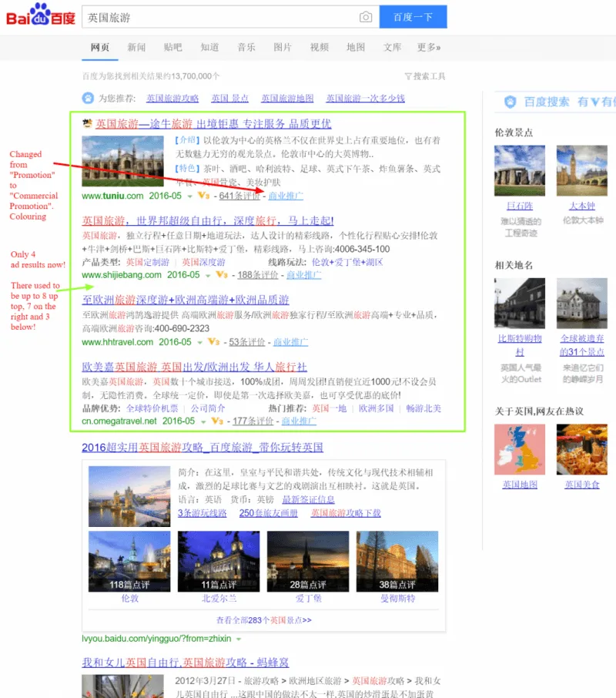Switch to the 图片 tab
This screenshot has width=616, height=698.
point(283,47)
